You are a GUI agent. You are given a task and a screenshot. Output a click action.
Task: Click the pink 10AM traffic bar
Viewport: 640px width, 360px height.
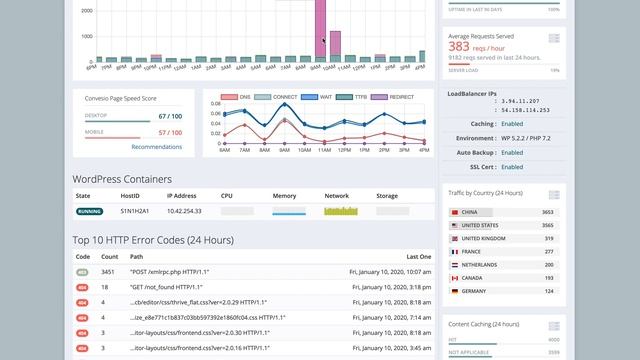(x=335, y=43)
